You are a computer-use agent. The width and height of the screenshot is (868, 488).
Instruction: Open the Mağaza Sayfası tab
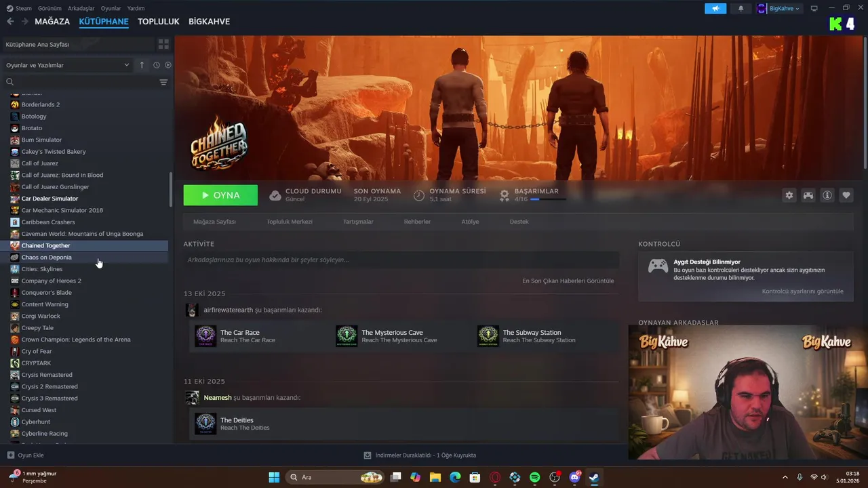214,222
